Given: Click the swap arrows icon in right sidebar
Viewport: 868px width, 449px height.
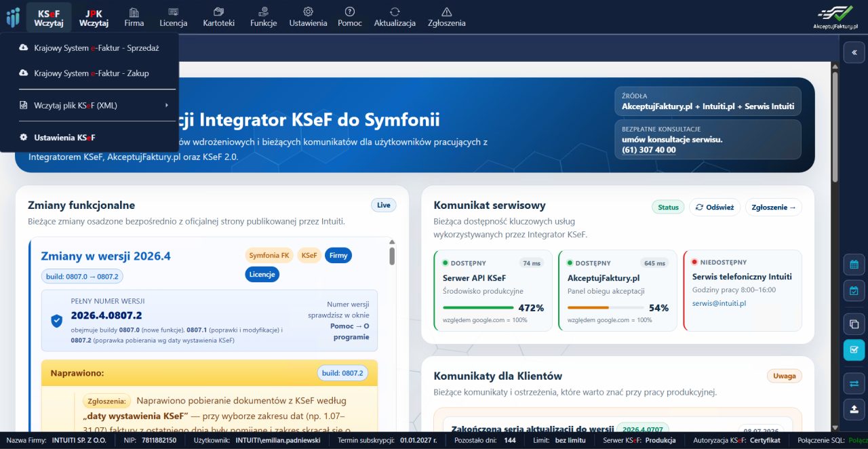Looking at the screenshot, I should coord(854,383).
